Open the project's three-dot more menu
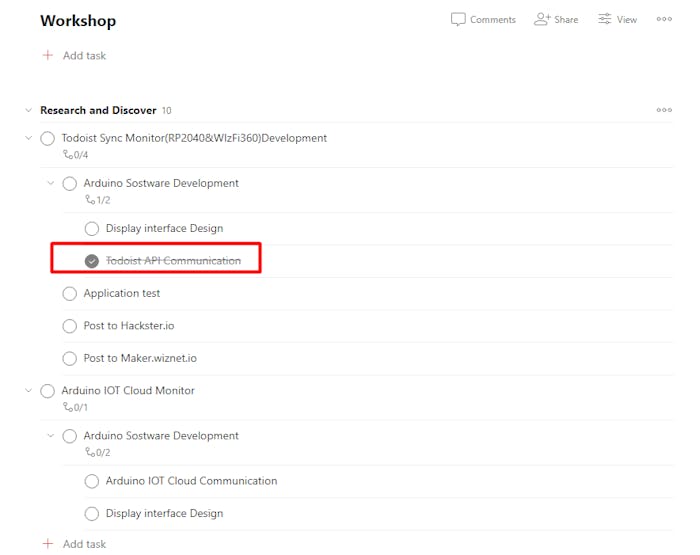Image resolution: width=700 pixels, height=555 pixels. pyautogui.click(x=664, y=19)
